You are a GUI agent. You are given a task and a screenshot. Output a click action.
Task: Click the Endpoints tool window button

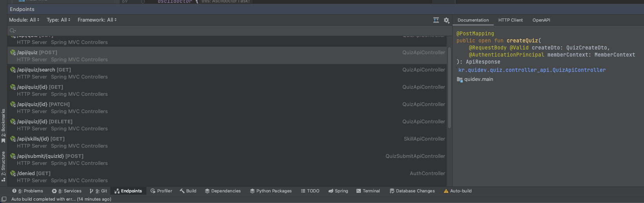tap(128, 191)
